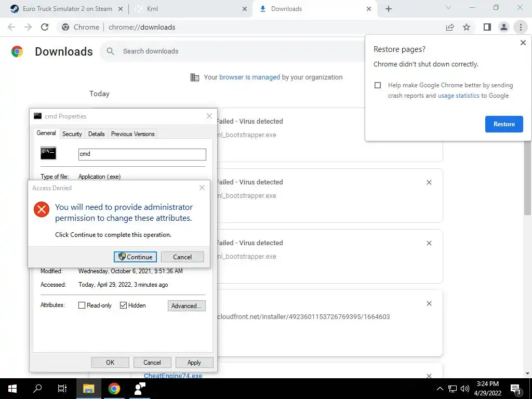Click the search magnifier icon in Downloads
Screen dimensions: 532x399
click(x=110, y=51)
